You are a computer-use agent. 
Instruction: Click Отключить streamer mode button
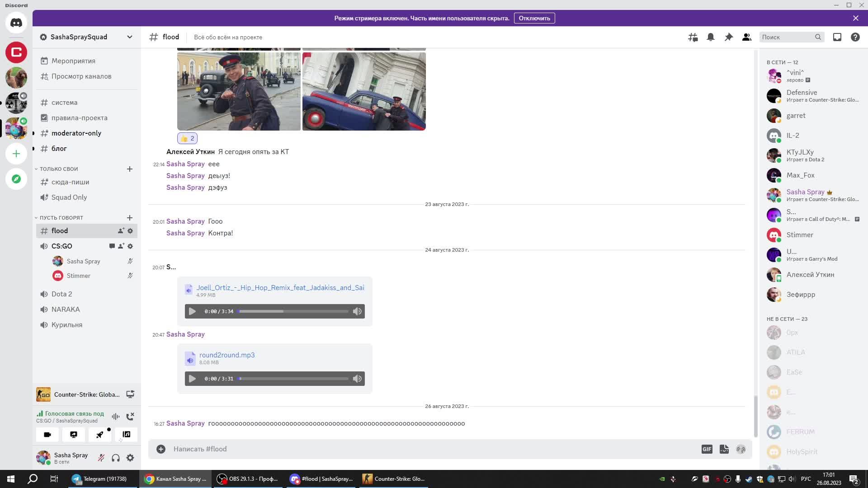(534, 18)
